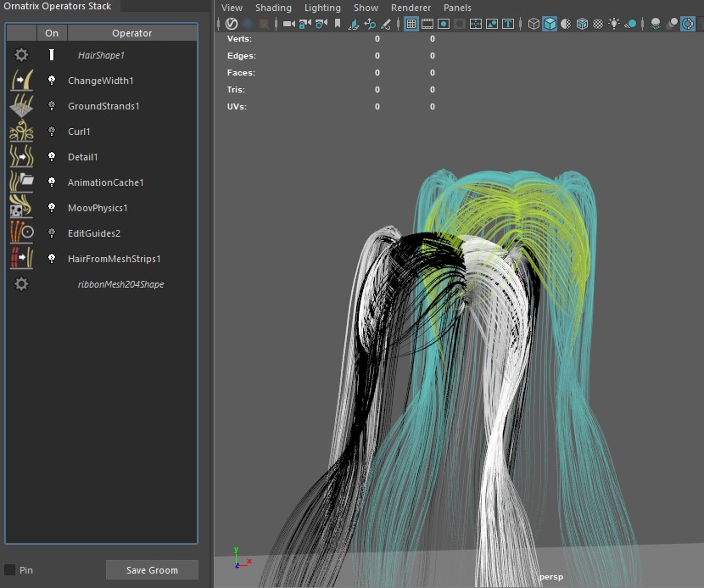Turn on use-all-lights bulb icon
Screen dimensions: 704x588
[x=614, y=24]
